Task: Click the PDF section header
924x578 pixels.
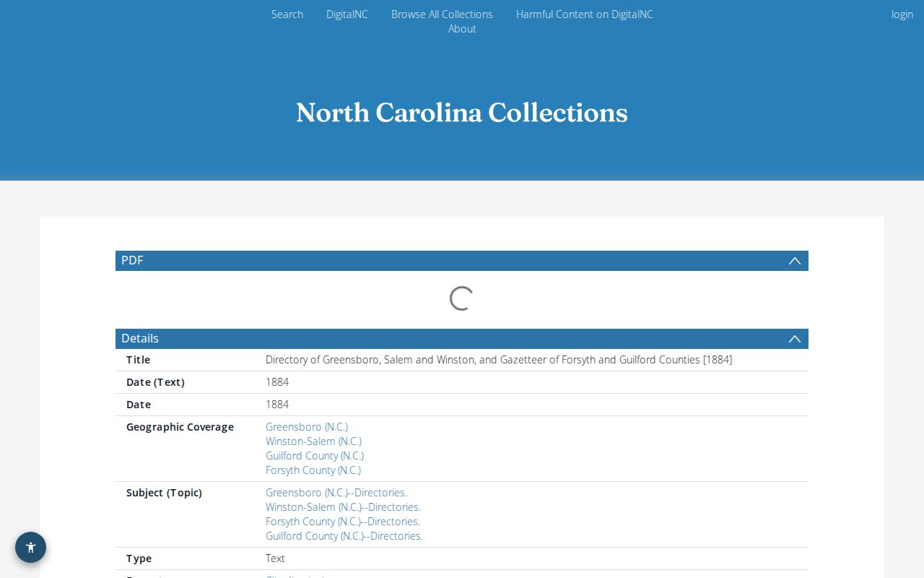Action: 462,261
